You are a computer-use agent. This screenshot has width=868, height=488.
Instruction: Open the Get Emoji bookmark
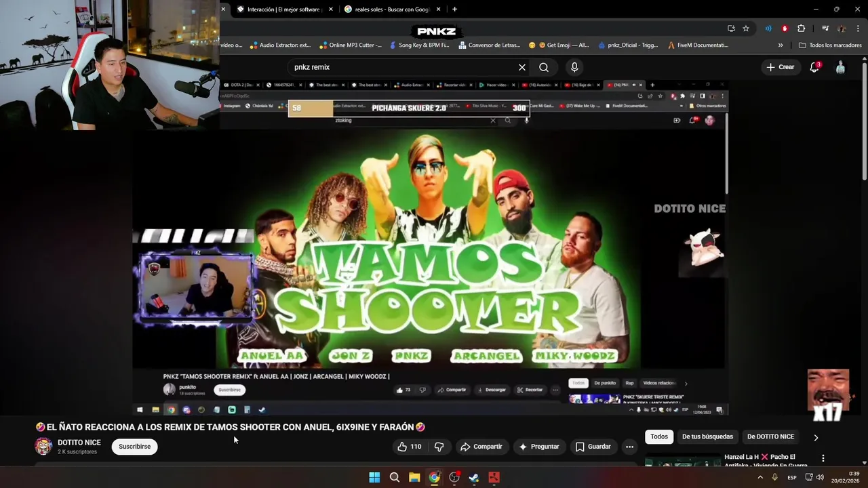(559, 45)
